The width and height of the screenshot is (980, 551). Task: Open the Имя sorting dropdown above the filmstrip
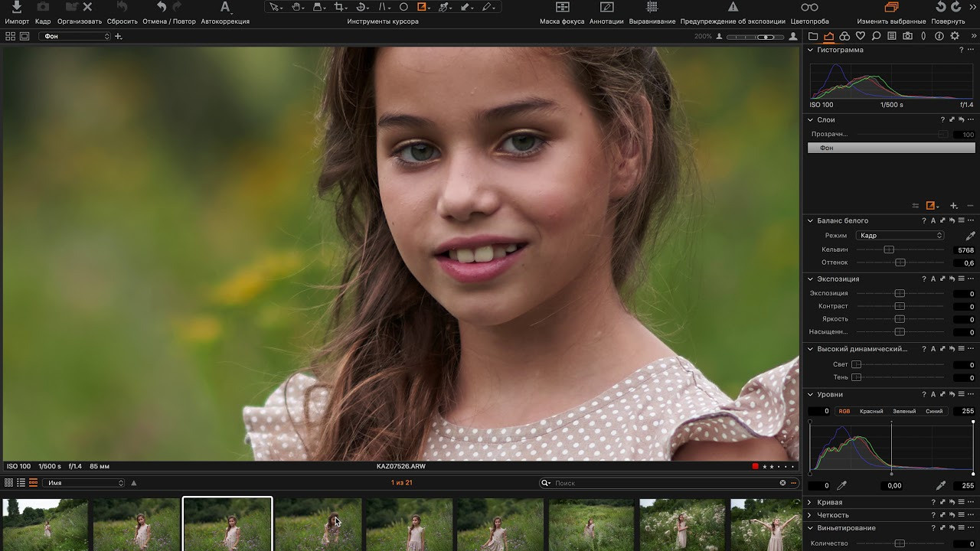[x=84, y=483]
